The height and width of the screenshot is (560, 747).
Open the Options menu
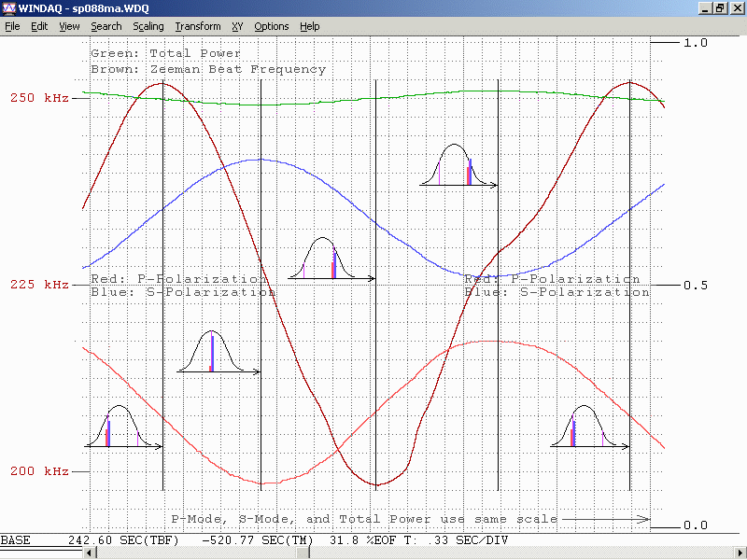click(272, 26)
